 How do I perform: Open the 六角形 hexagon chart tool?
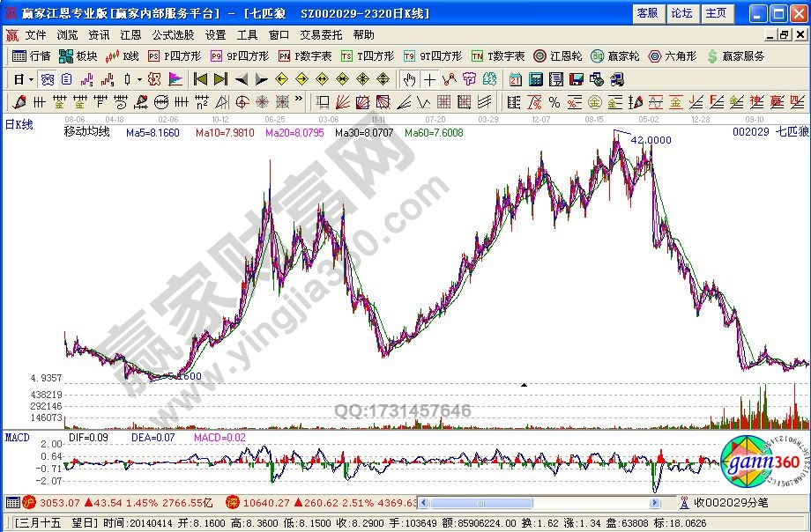coord(672,55)
